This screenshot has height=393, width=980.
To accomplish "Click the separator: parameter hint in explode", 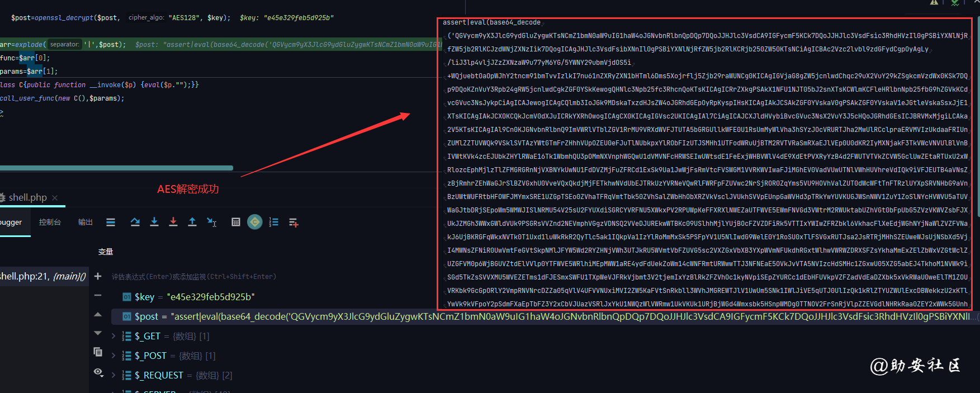I will 64,44.
